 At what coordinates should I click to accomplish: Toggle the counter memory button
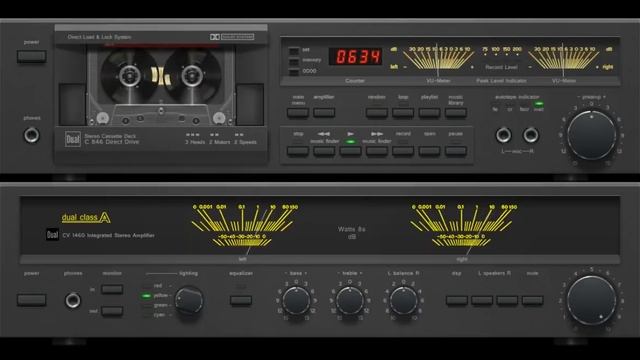294,61
